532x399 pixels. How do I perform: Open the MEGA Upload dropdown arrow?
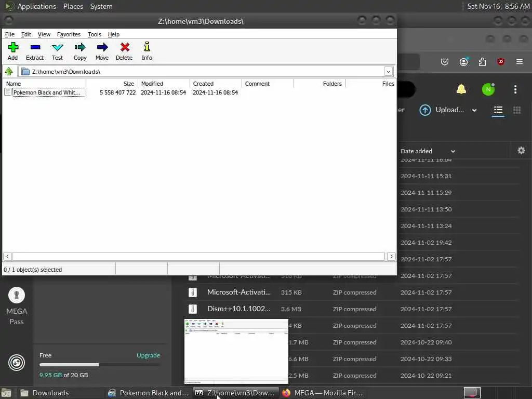pyautogui.click(x=474, y=110)
